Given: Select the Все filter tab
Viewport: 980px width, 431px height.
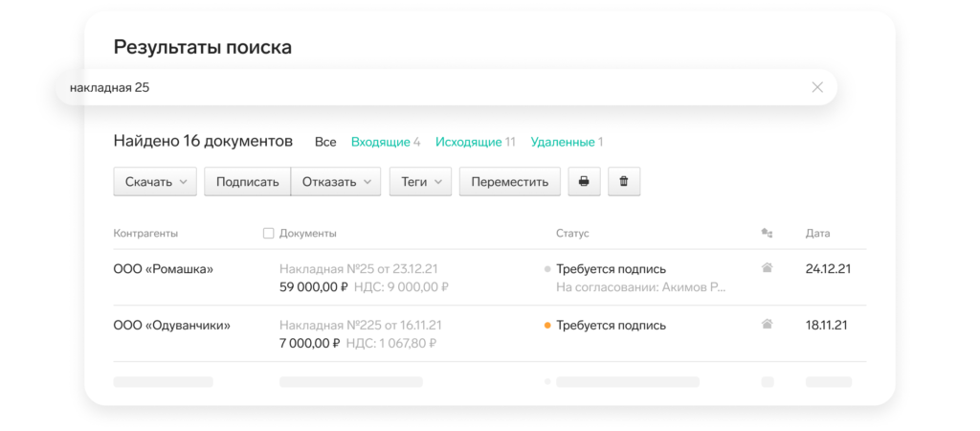Looking at the screenshot, I should click(x=325, y=142).
